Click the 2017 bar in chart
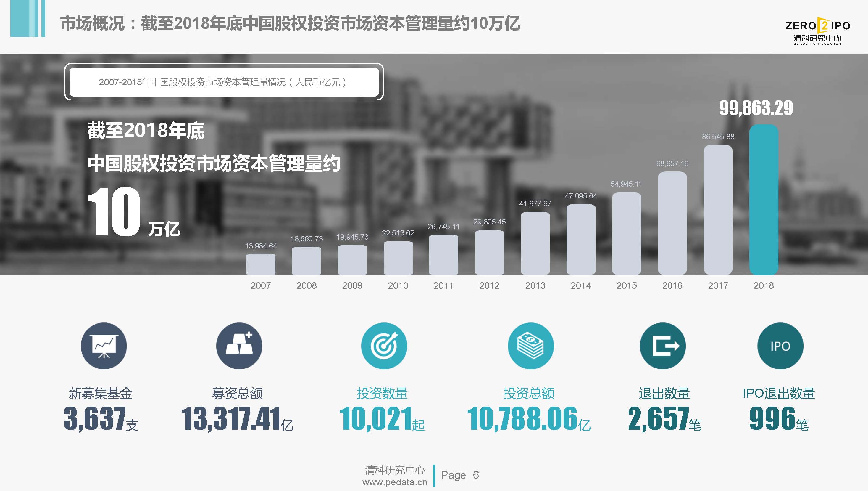Screen dimensions: 868x491 click(718, 210)
